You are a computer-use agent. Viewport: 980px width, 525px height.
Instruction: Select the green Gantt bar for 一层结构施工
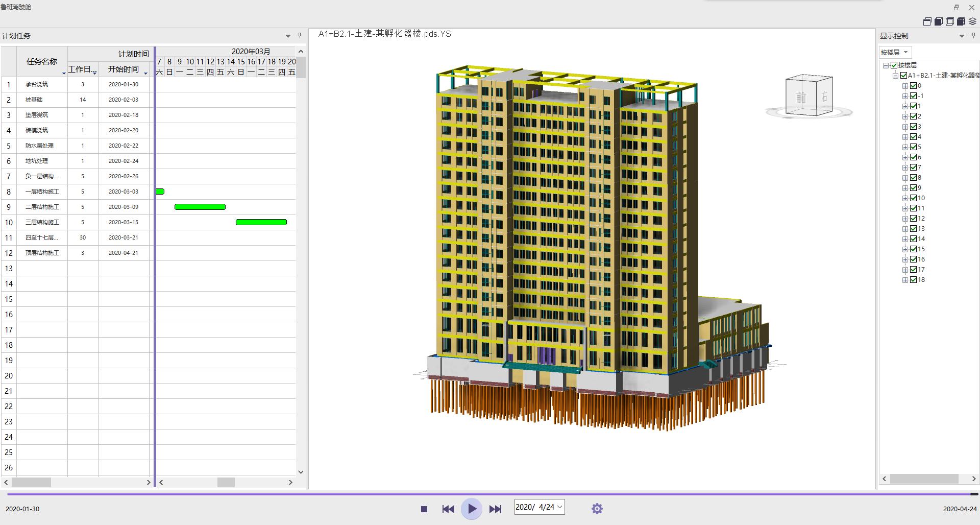point(160,192)
